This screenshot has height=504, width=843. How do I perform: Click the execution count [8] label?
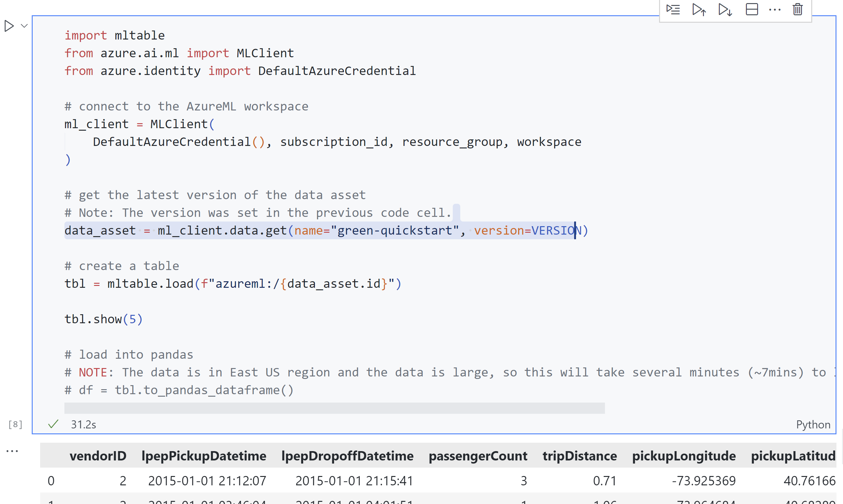coord(15,424)
